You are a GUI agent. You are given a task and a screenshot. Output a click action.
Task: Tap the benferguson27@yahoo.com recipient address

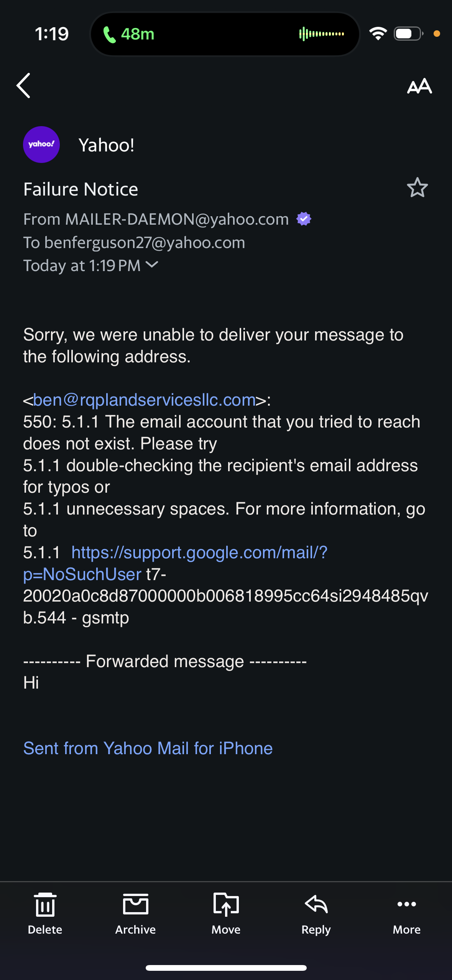145,243
